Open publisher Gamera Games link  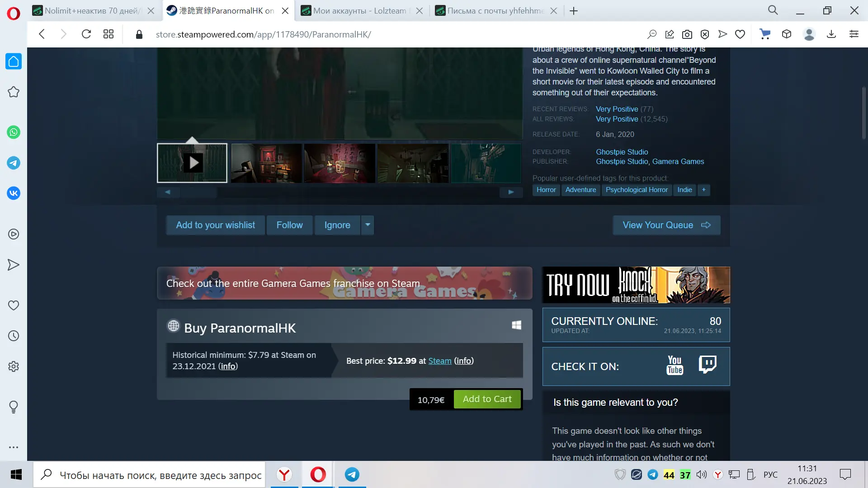(678, 162)
